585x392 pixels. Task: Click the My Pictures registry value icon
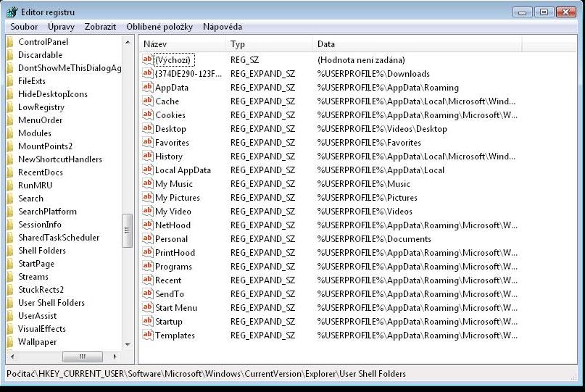coord(148,198)
